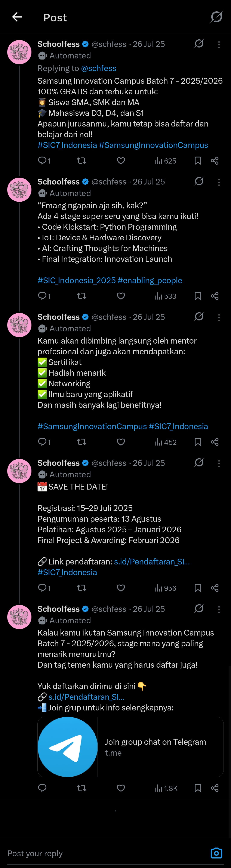Click the repost icon on the SAVE THE DATE post

pyautogui.click(x=82, y=588)
